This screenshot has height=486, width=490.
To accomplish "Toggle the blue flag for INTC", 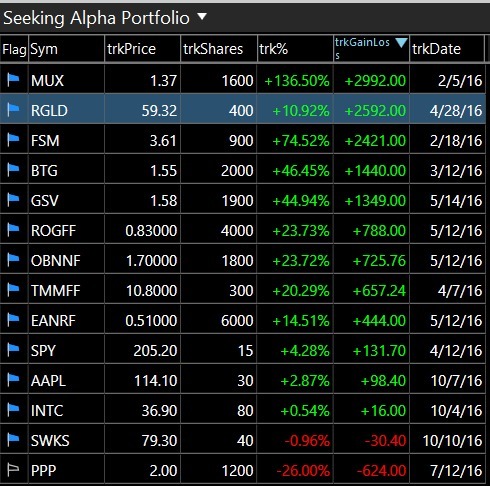I will pos(13,410).
